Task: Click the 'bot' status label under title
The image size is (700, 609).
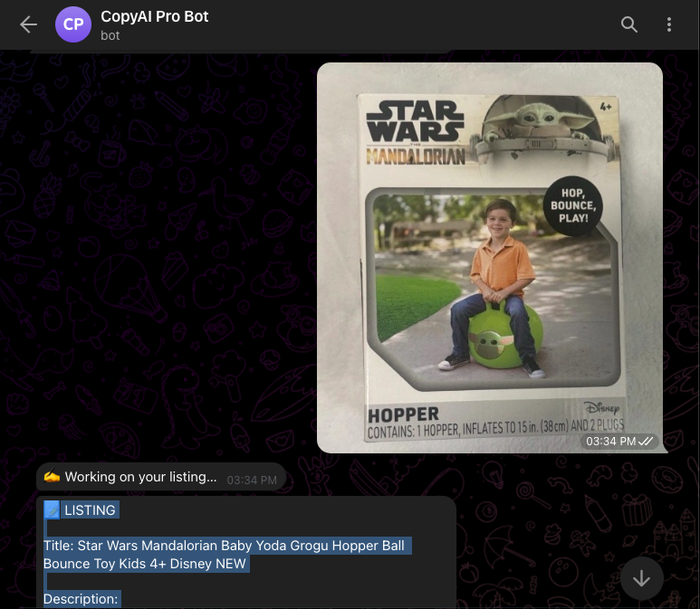Action: point(110,35)
